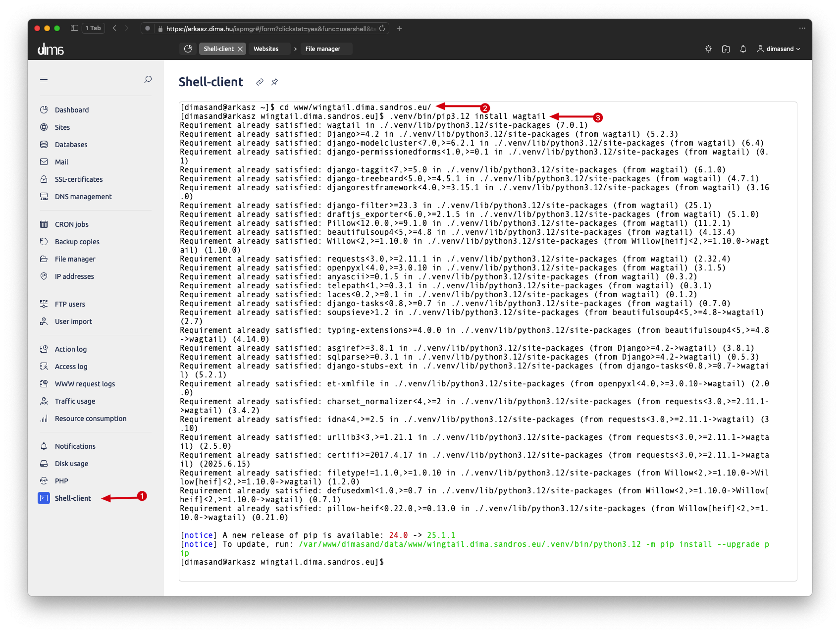The image size is (840, 633).
Task: Reload page via the address bar icon
Action: [382, 28]
